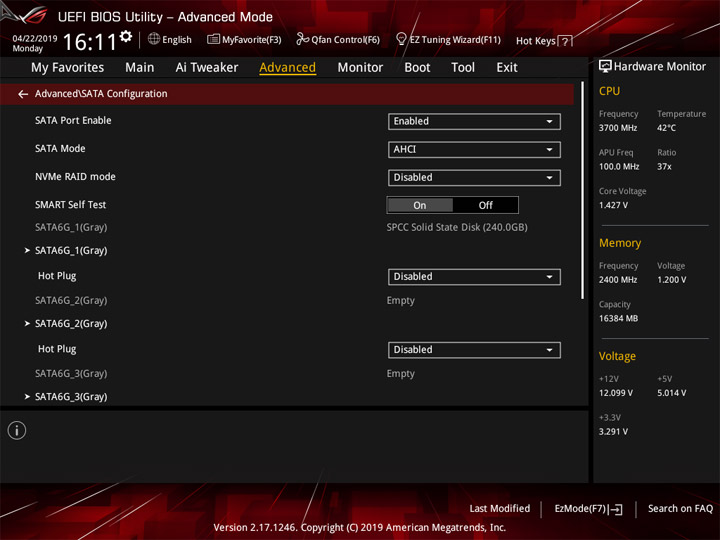This screenshot has width=720, height=540.
Task: Click the CPU Temperature 42°C value
Action: click(666, 128)
